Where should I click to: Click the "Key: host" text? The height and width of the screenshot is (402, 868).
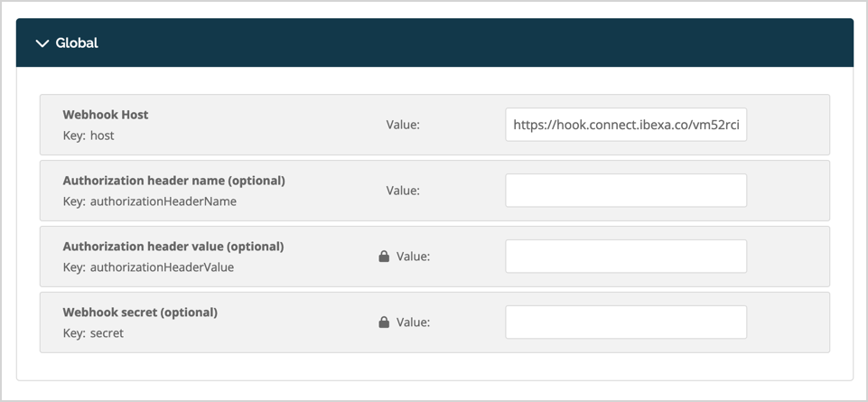tap(89, 136)
